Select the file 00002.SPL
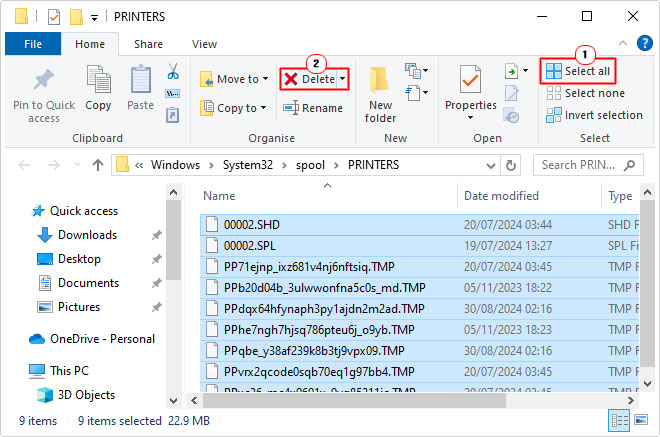This screenshot has height=437, width=660. (419, 246)
